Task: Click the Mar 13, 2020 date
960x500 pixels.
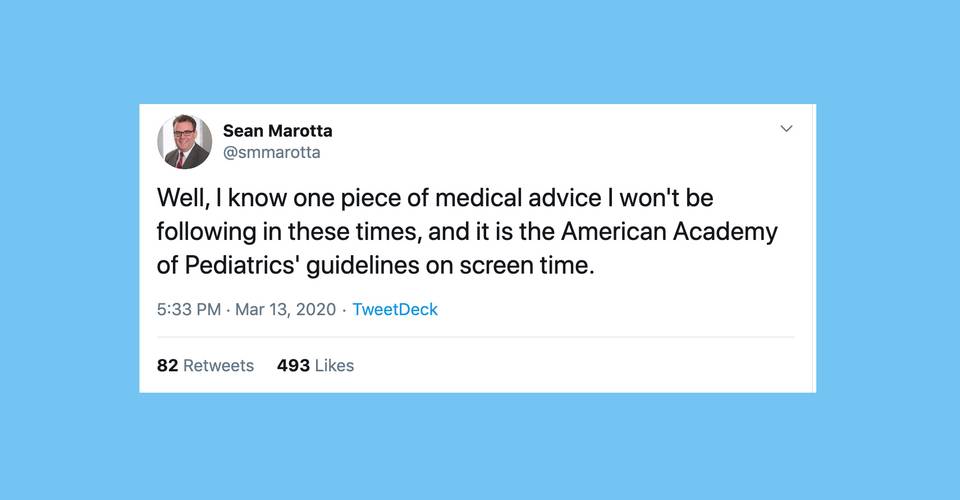Action: pos(283,309)
